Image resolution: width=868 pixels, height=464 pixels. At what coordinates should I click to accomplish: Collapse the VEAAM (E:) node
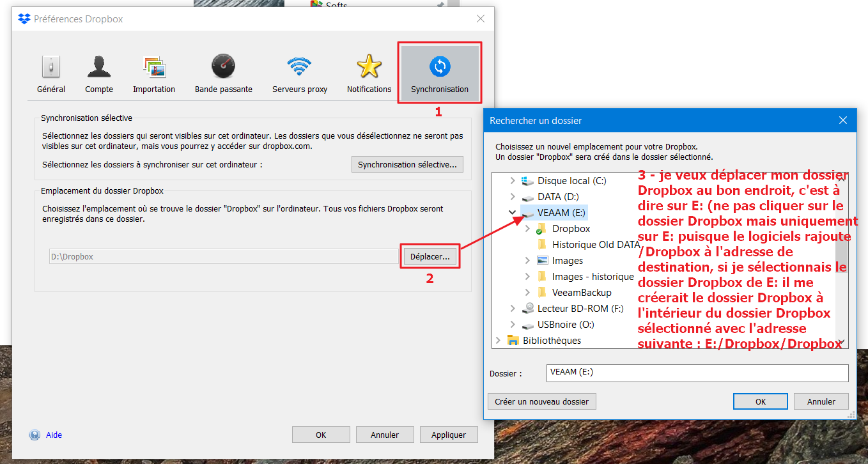[x=512, y=212]
